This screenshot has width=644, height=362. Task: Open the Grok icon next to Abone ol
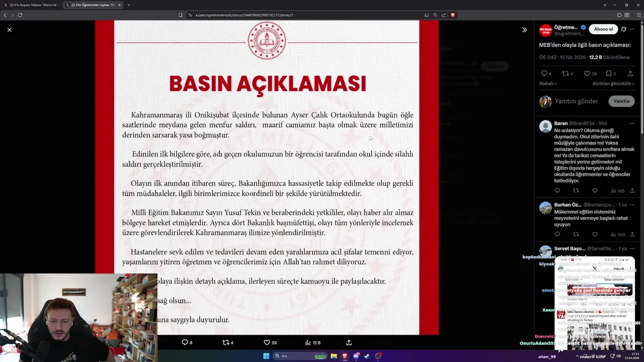[x=624, y=29]
